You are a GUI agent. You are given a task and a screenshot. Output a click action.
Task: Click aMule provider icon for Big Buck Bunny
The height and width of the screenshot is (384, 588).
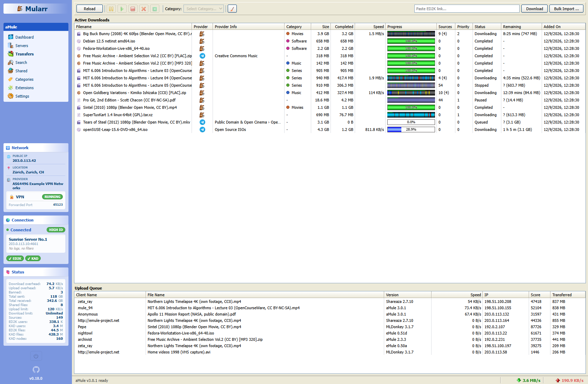pos(202,34)
